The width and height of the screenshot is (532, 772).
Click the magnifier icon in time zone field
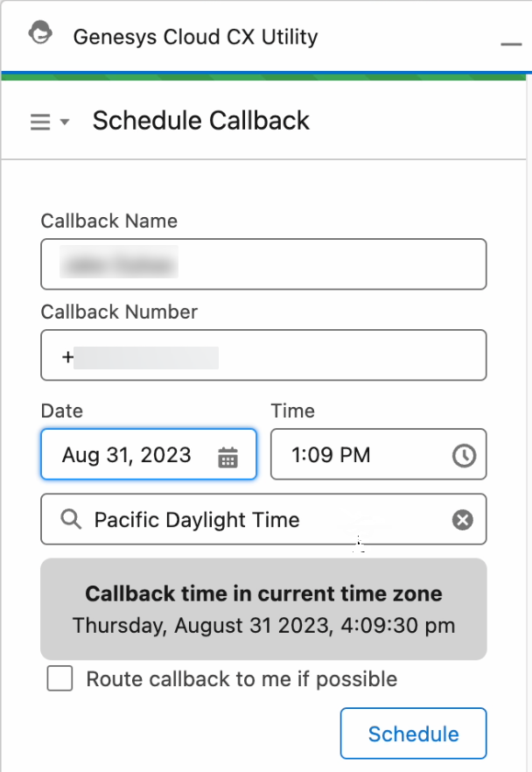tap(71, 520)
